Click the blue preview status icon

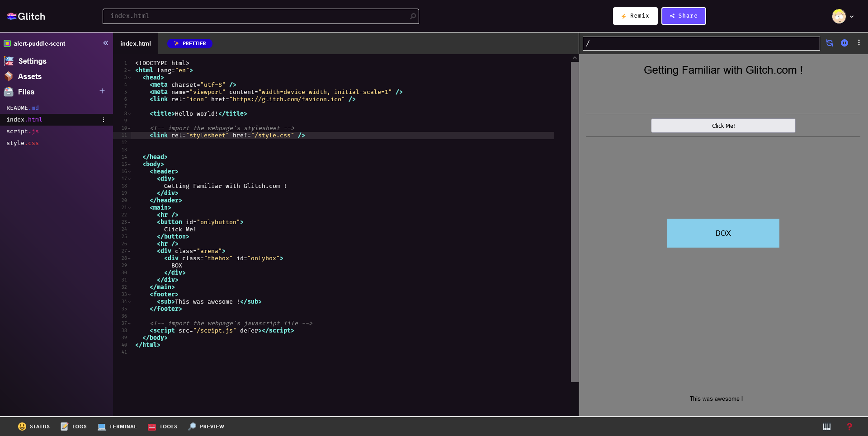coord(844,43)
